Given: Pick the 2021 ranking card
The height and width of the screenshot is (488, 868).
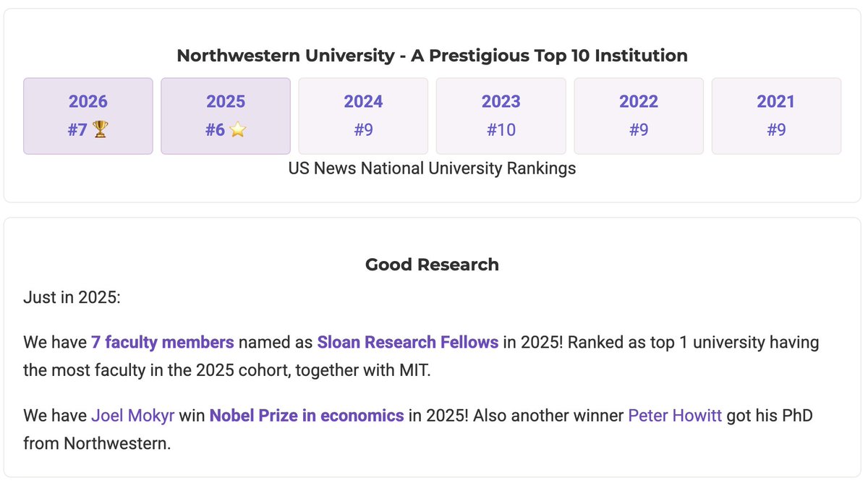Looking at the screenshot, I should point(776,116).
